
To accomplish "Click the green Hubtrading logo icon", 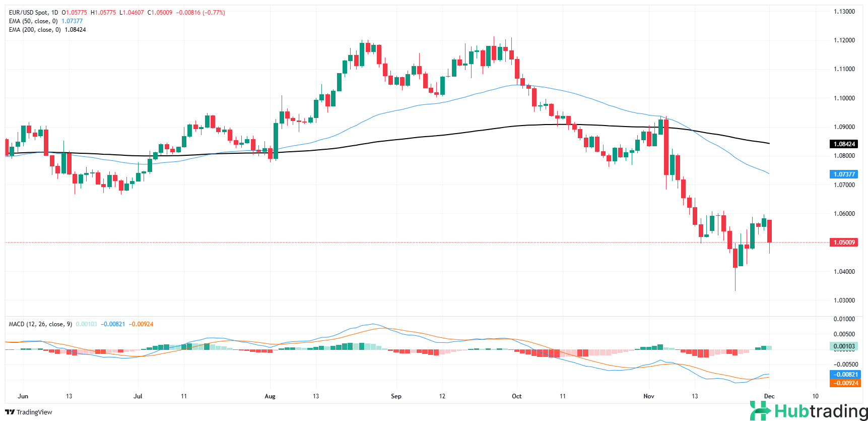I will click(760, 410).
